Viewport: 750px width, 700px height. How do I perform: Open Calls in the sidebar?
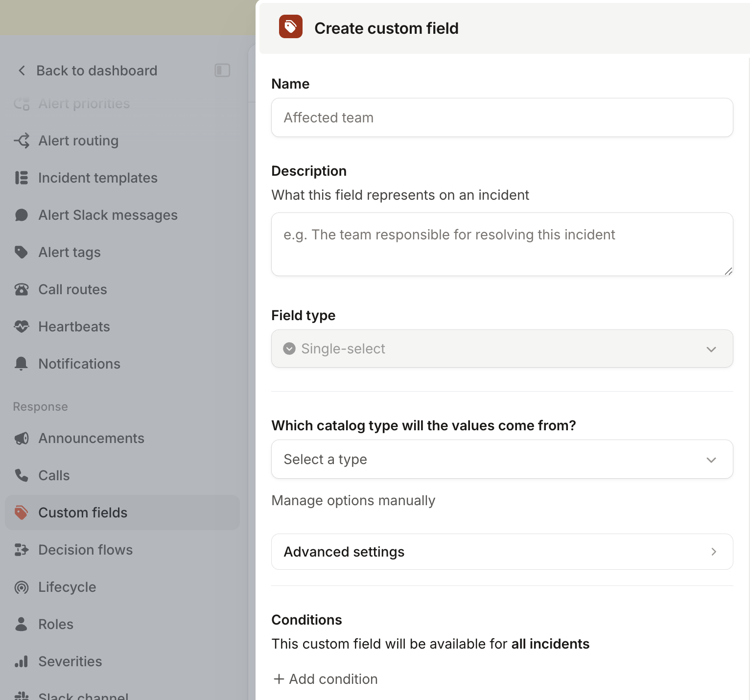point(122,475)
